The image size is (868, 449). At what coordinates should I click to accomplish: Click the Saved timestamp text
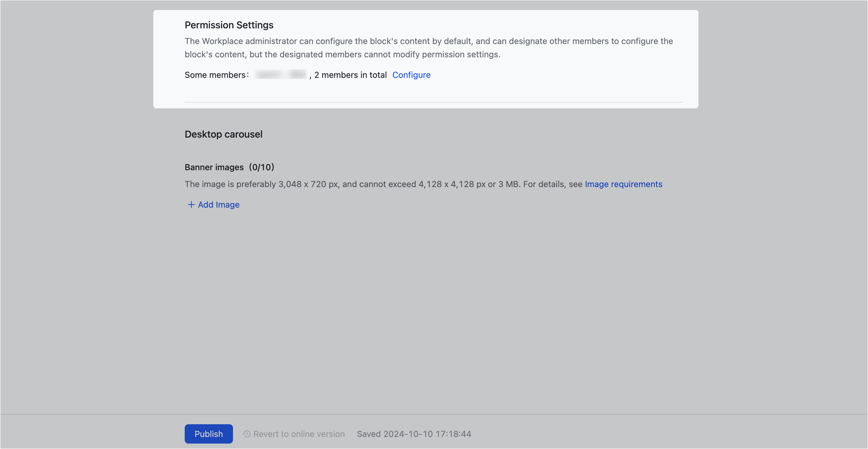tap(414, 434)
